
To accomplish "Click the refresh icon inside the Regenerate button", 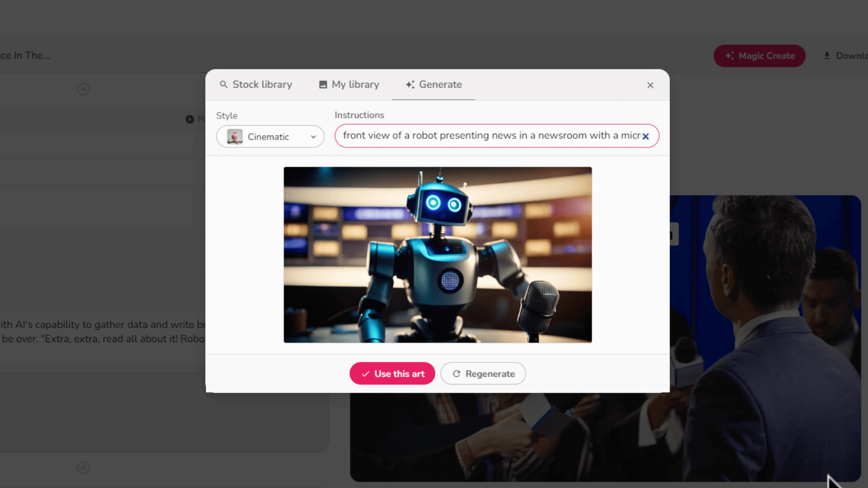I will pyautogui.click(x=457, y=374).
